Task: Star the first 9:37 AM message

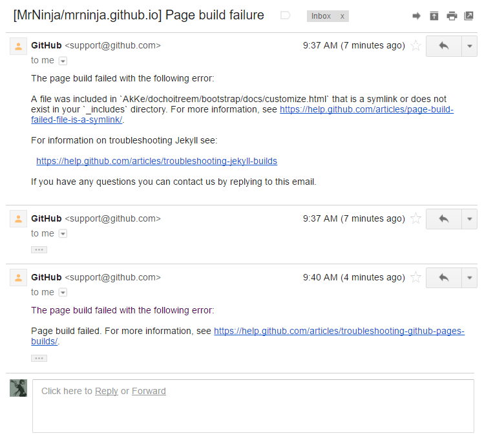Action: 416,46
